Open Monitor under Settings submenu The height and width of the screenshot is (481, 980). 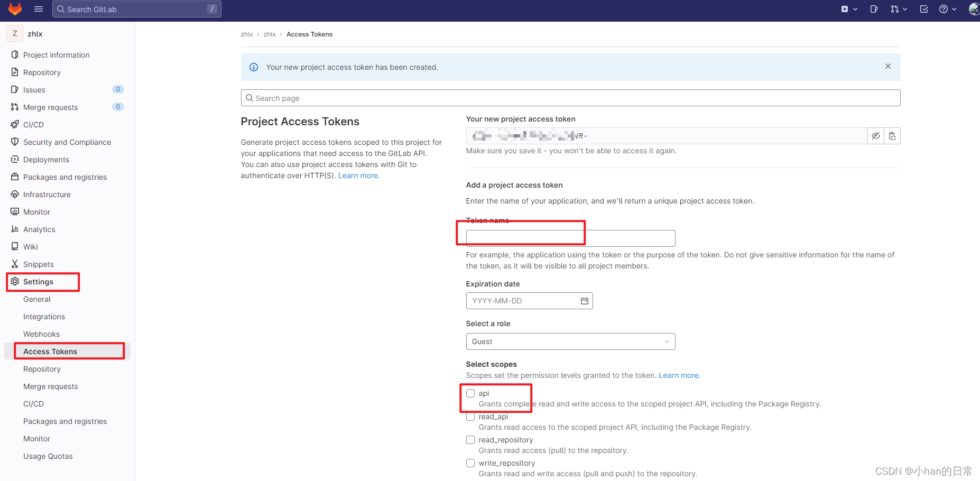36,439
